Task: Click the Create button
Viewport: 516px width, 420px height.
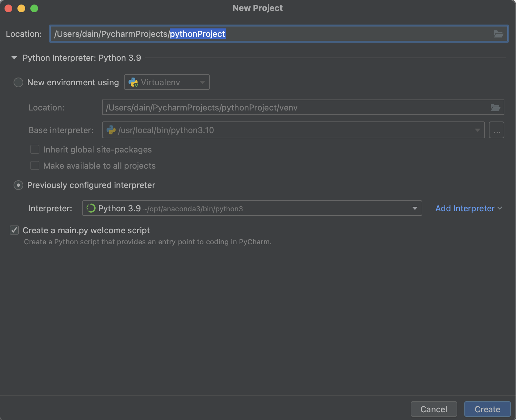Action: click(488, 409)
